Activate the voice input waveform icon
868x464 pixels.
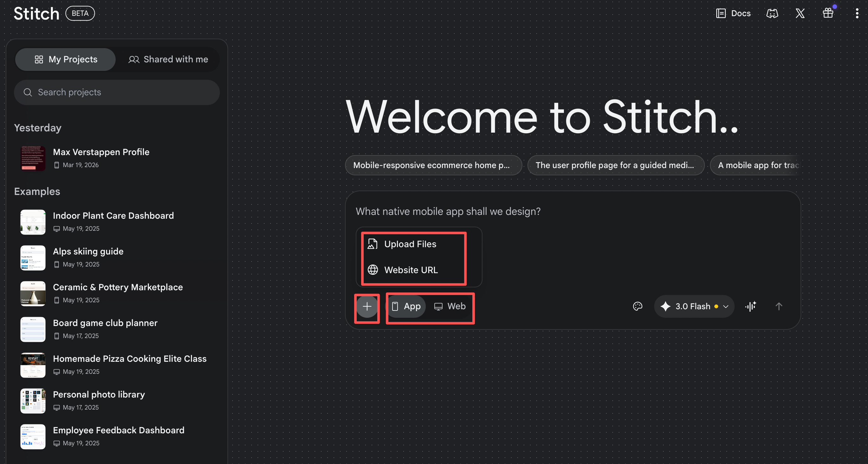[750, 306]
